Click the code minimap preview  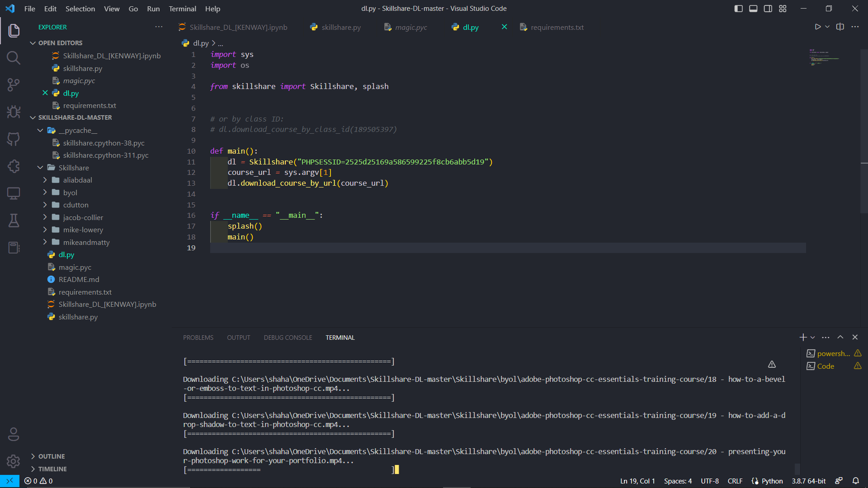click(824, 58)
